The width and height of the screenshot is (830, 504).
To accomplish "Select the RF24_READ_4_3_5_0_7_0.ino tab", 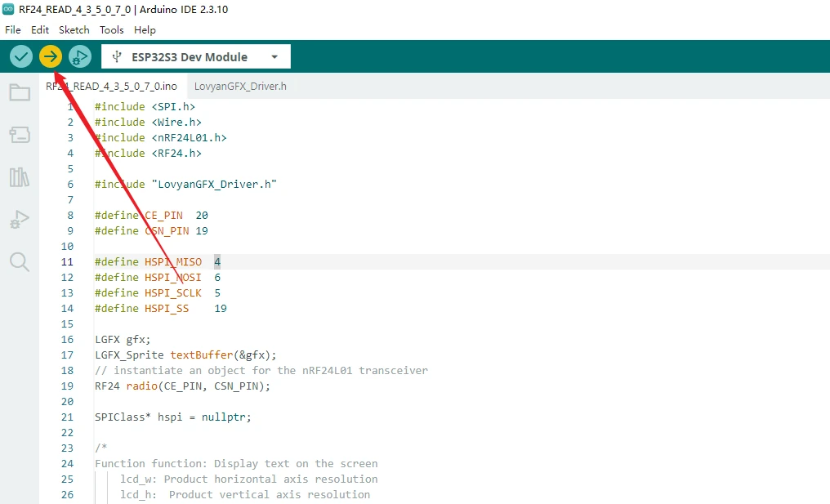I will pos(112,87).
